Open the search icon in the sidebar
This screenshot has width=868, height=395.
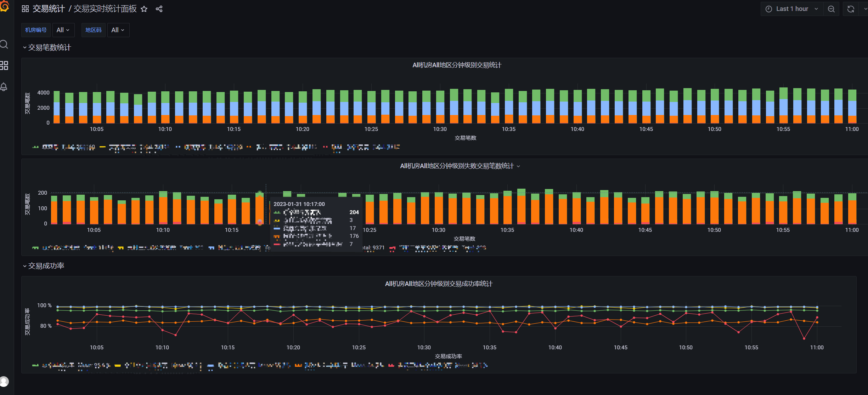(x=4, y=44)
